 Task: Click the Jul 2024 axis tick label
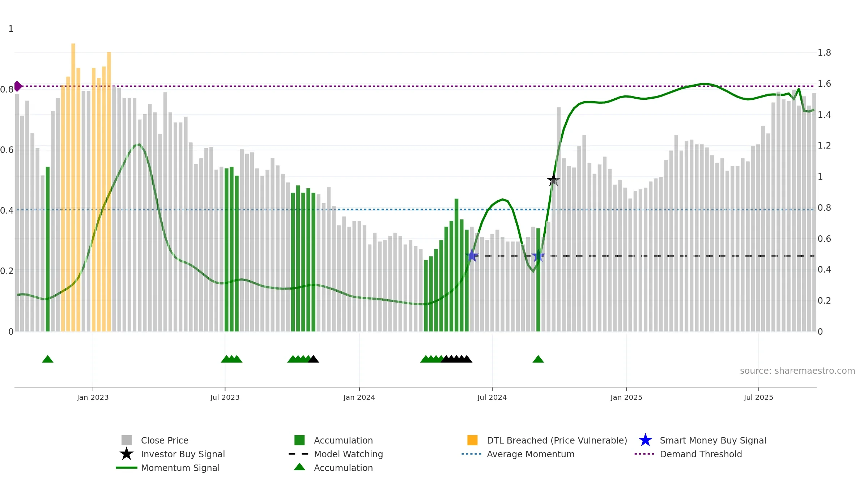tap(492, 398)
